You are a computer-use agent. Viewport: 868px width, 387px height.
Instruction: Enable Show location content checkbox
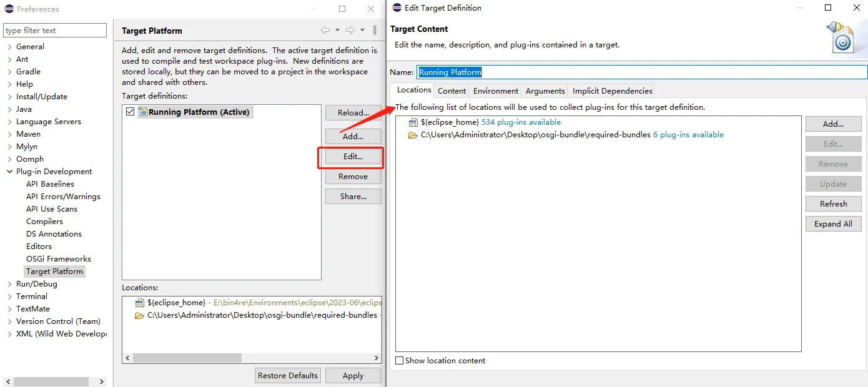[400, 361]
